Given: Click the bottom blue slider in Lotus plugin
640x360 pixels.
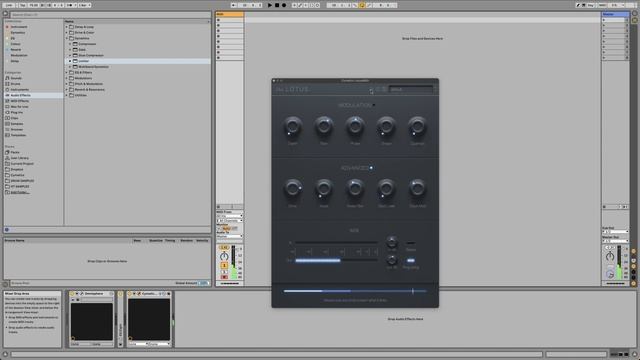Looking at the screenshot, I should (x=355, y=291).
